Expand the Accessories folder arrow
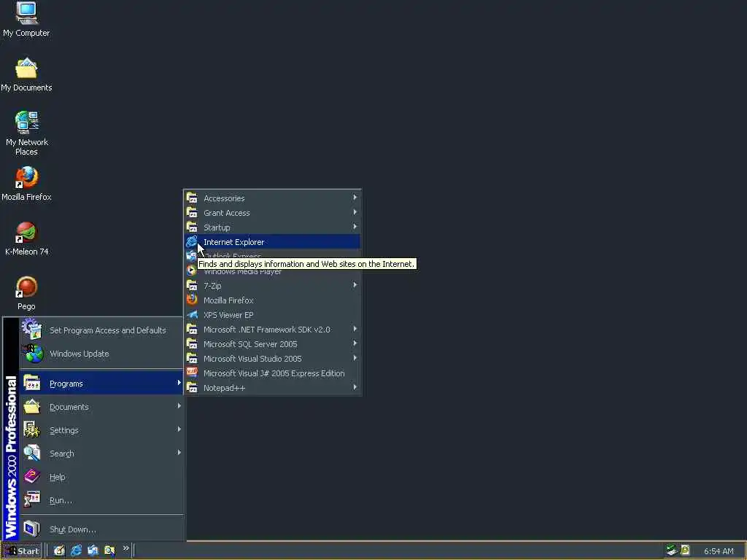747x560 pixels. (355, 198)
